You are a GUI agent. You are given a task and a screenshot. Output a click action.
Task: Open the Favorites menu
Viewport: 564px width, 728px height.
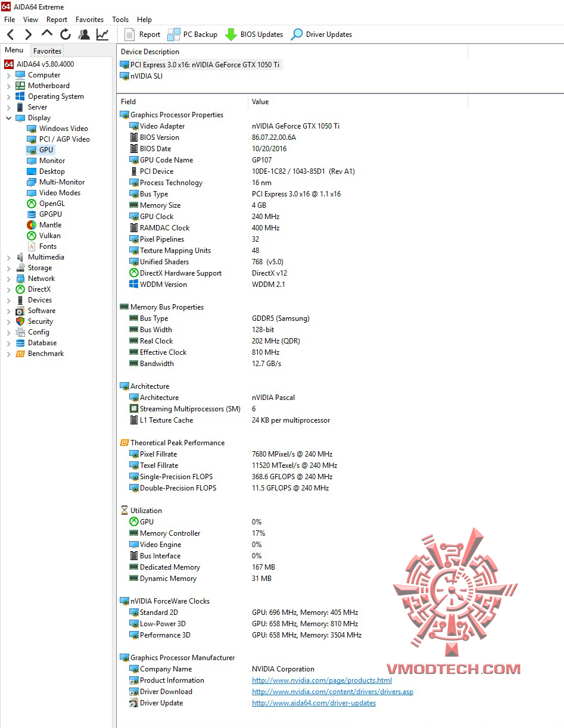pyautogui.click(x=89, y=20)
